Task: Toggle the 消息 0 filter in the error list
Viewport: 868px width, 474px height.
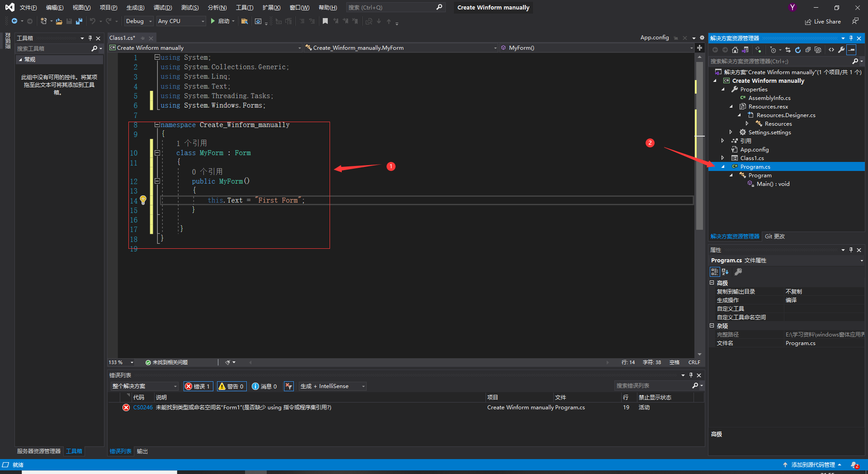Action: [x=264, y=386]
